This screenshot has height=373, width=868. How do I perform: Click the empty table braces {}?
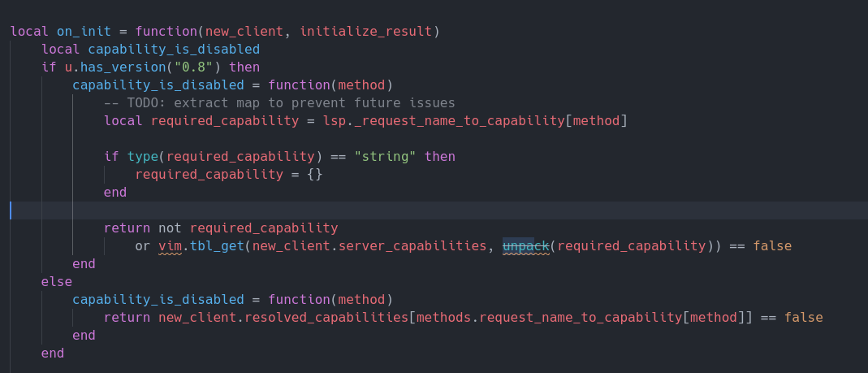pyautogui.click(x=314, y=174)
